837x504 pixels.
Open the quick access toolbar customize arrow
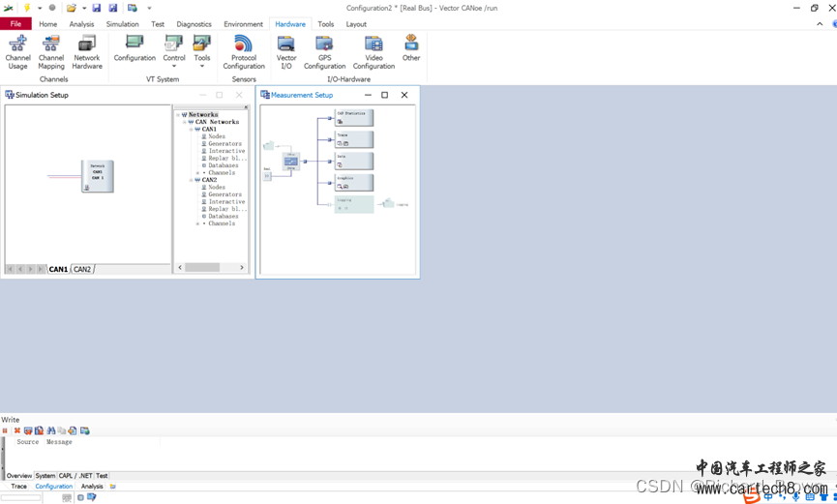pyautogui.click(x=149, y=8)
